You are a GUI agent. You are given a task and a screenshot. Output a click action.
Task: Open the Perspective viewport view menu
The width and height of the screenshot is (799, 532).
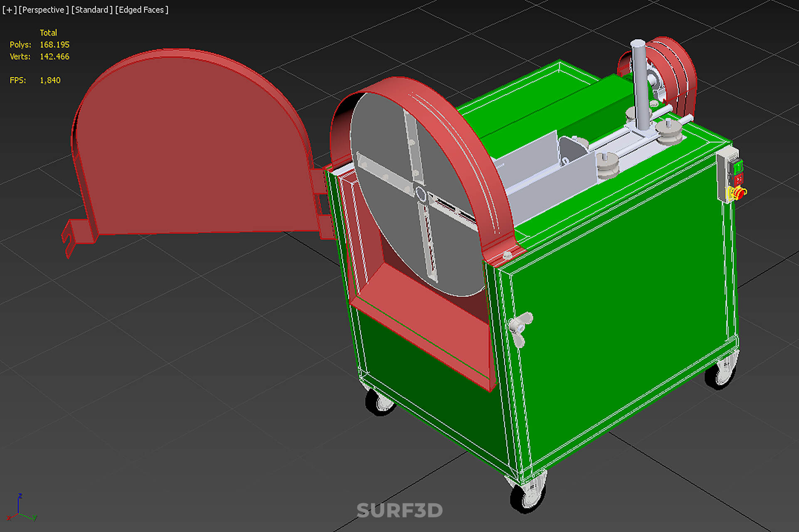(x=44, y=10)
